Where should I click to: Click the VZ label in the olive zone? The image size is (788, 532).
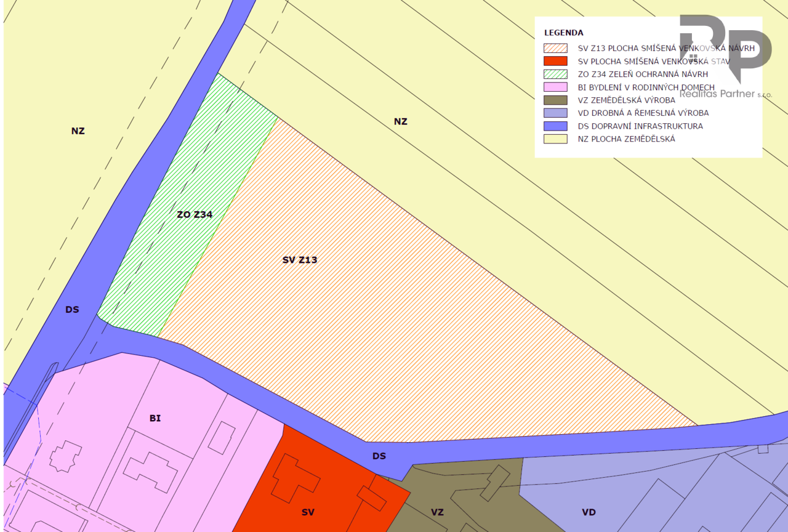[437, 512]
